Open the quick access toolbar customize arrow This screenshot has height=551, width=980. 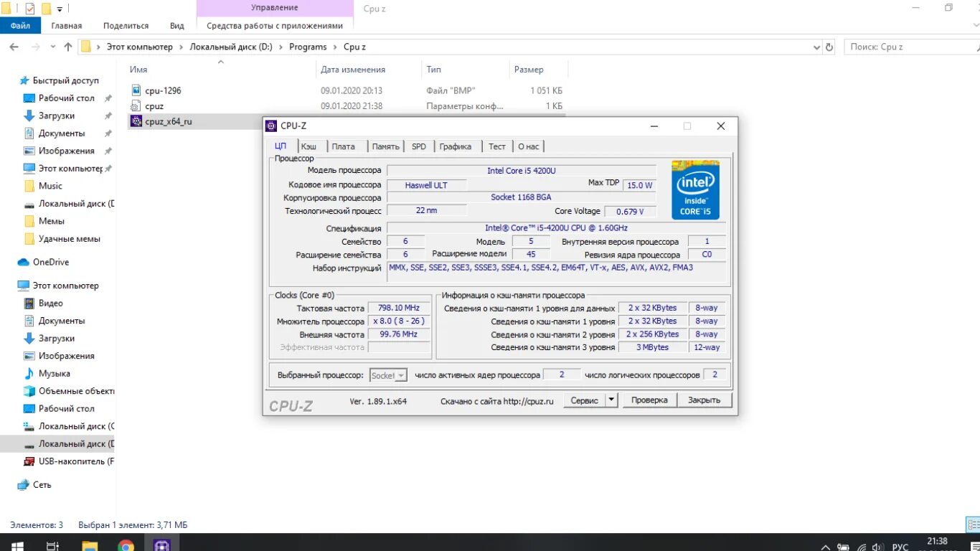point(60,9)
